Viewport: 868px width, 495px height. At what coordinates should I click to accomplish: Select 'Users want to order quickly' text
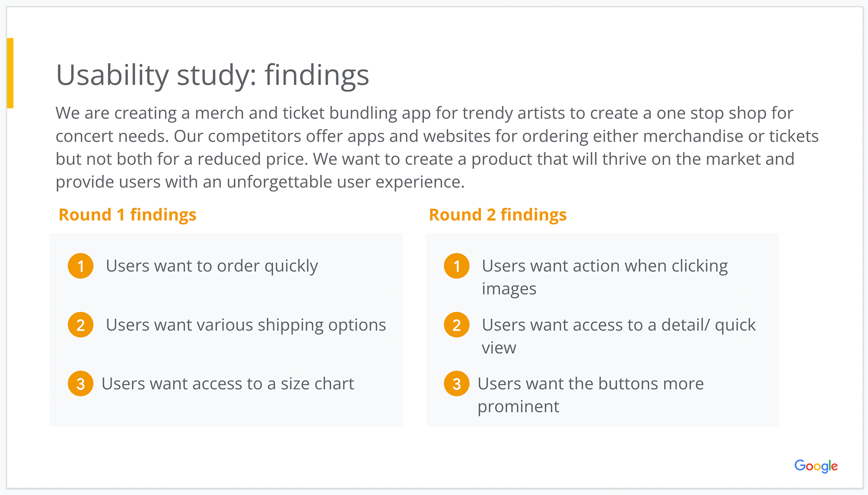(x=212, y=266)
